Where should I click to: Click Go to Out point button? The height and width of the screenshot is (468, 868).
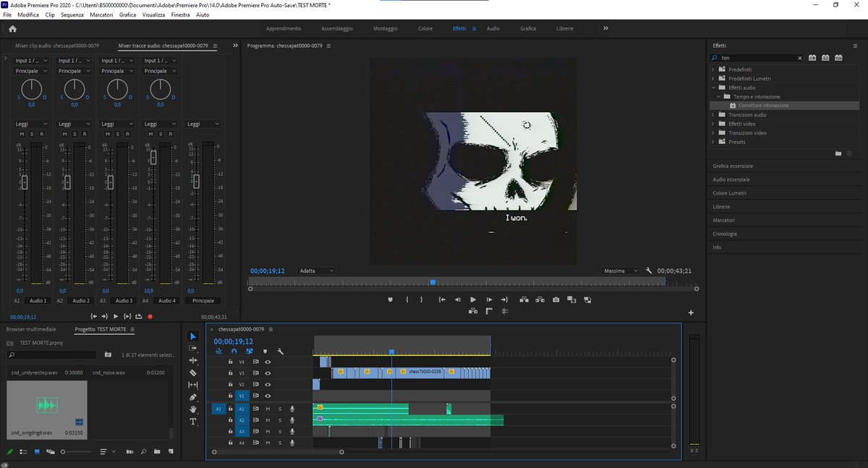click(x=505, y=299)
